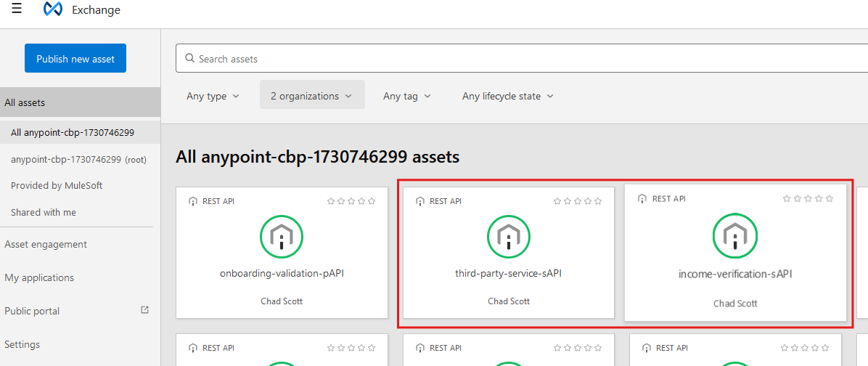Click Chad Scott on onboarding-validation-pAPI card
The image size is (868, 366).
(x=282, y=302)
